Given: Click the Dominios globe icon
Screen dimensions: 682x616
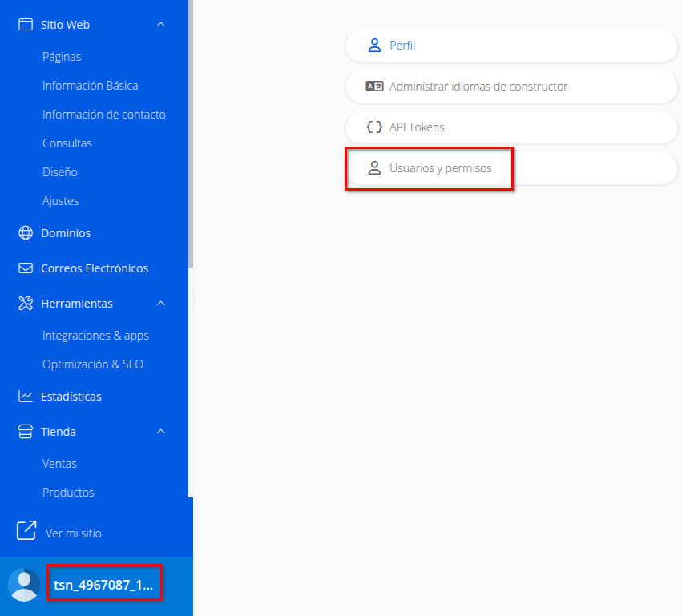Looking at the screenshot, I should tap(26, 233).
